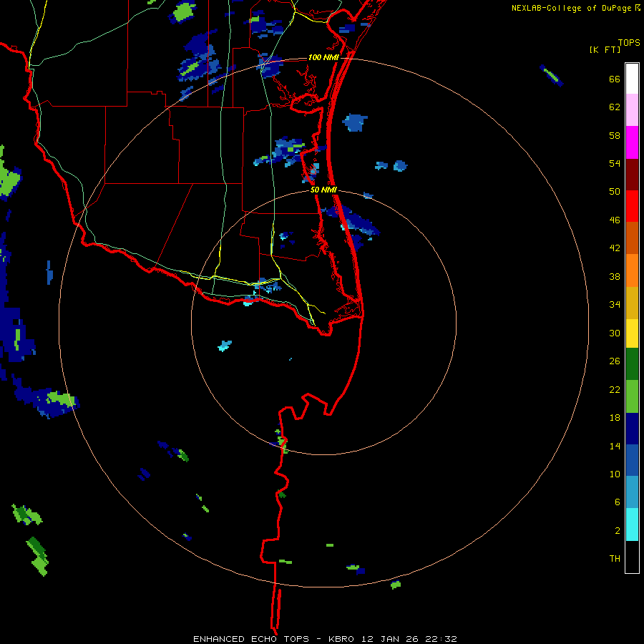Click the '46' legend value
644x644 pixels.
point(615,220)
